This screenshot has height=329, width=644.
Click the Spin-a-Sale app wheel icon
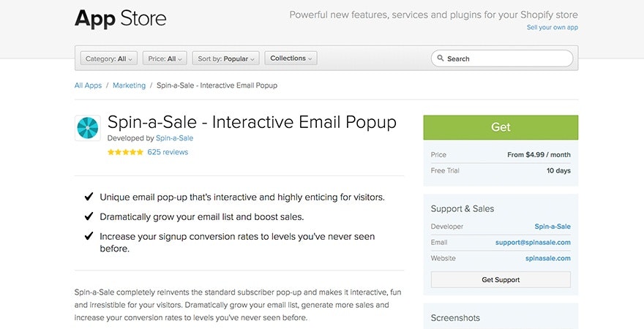tap(88, 128)
